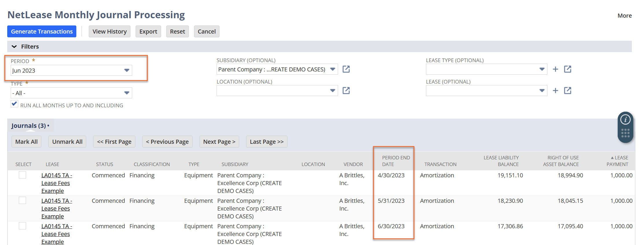Open Lease Type external link icon
This screenshot has height=245, width=644.
tap(567, 69)
